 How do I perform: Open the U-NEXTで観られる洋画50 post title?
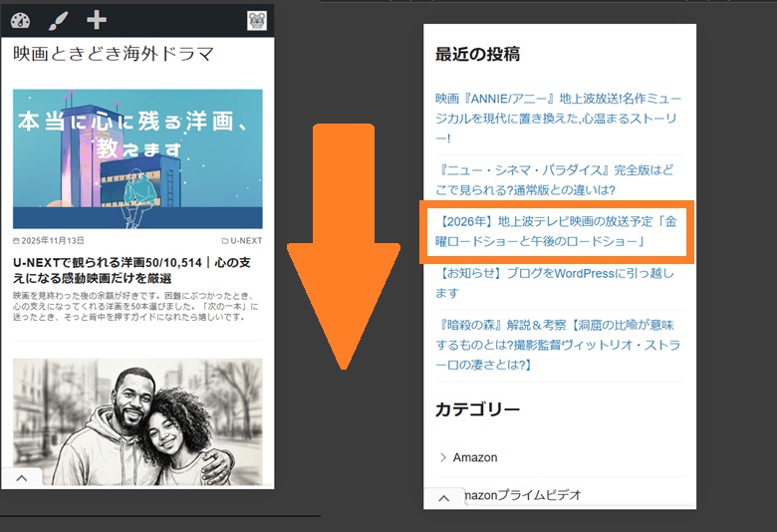[131, 270]
